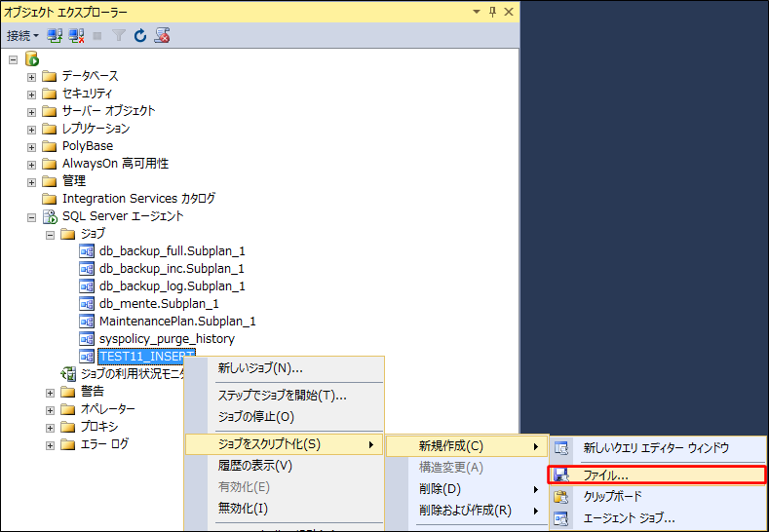Expand the データベース folder node

[32, 76]
